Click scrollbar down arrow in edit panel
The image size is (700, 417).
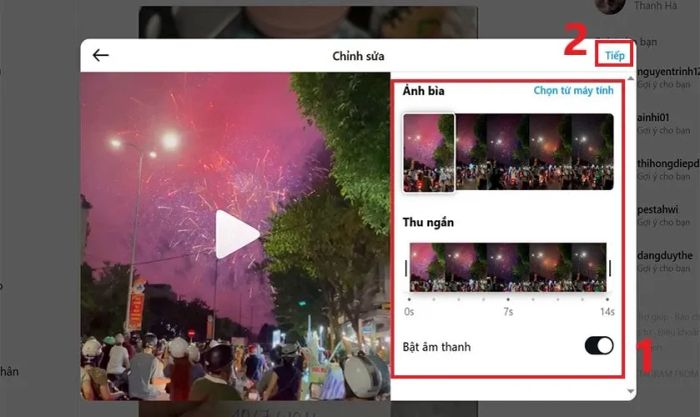point(630,392)
